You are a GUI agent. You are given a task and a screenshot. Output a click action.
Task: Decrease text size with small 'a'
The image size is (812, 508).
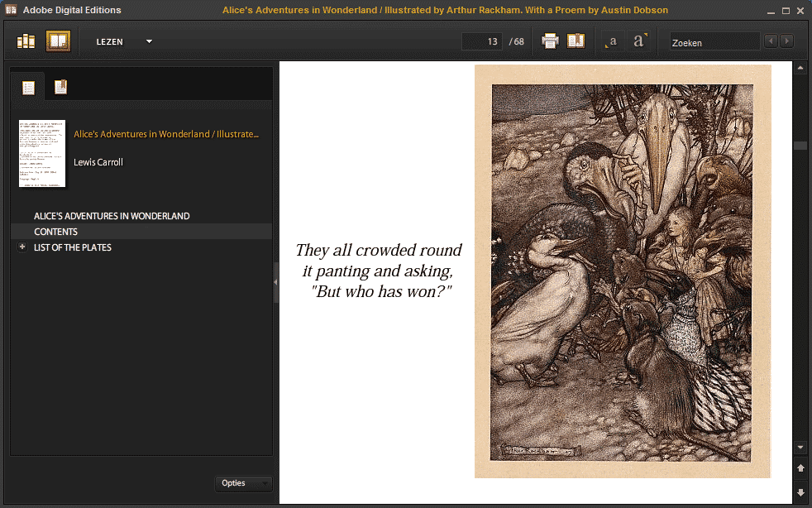612,41
